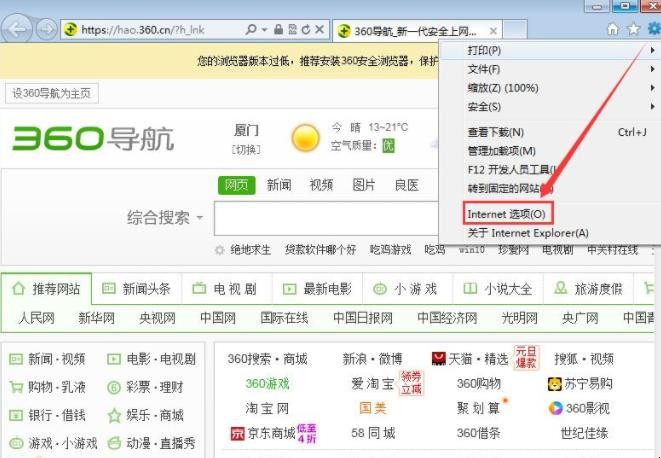Click the refresh icon in address bar
Screen dimensions: 661x458
coord(306,30)
